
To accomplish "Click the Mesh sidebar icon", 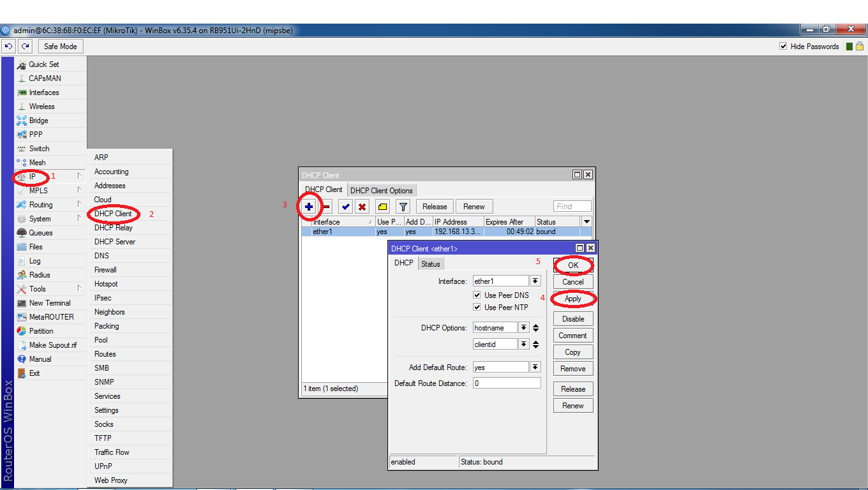I will [x=22, y=163].
